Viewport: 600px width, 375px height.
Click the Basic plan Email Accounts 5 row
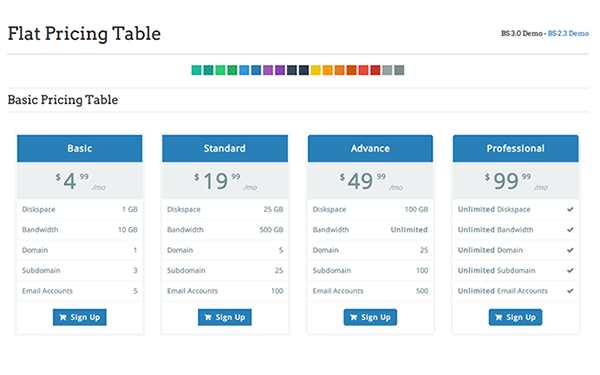pos(80,291)
